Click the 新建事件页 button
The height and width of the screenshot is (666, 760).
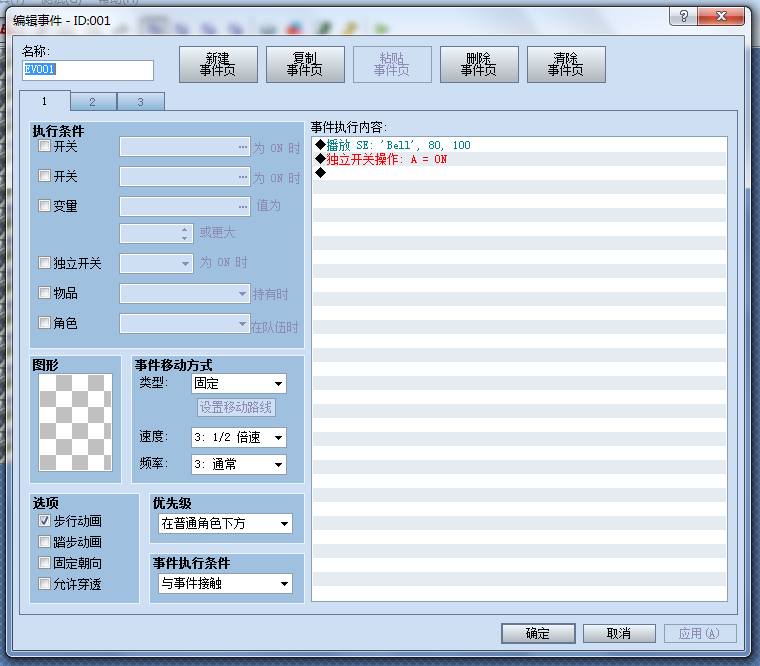coord(218,64)
